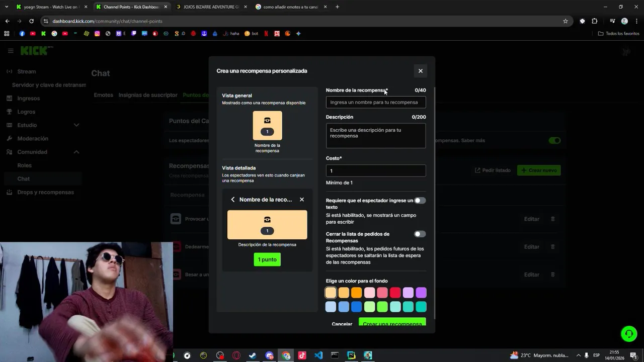This screenshot has width=644, height=362.
Task: Click the Crear una recompensa button
Action: [392, 322]
